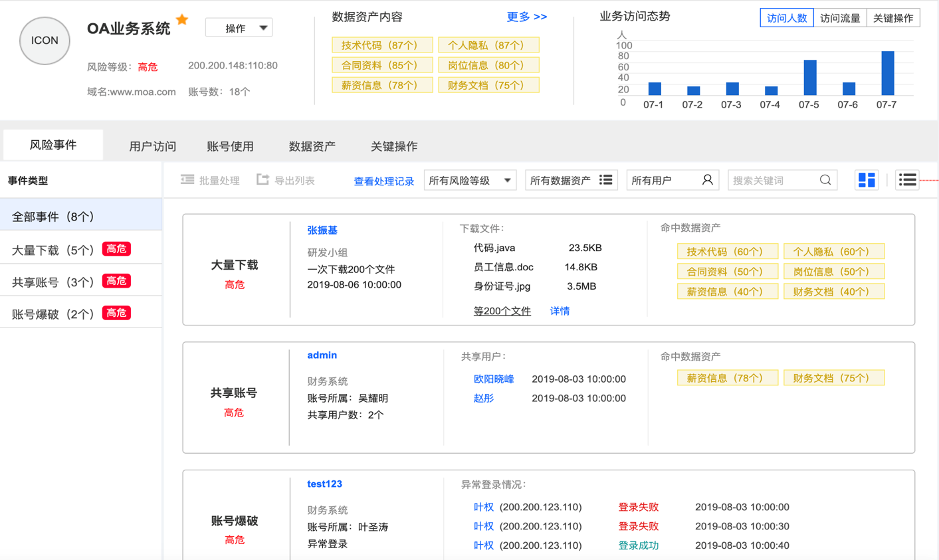Click the round ICON placeholder avatar
The height and width of the screenshot is (560, 939).
45,41
